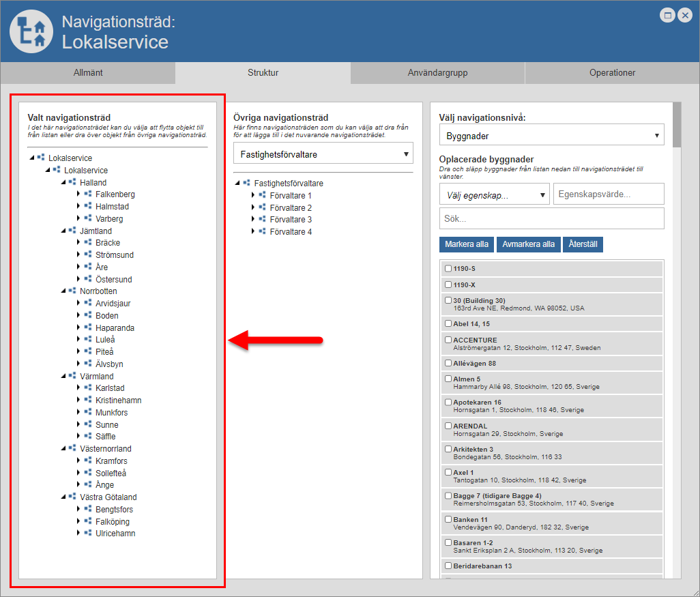Click the node icon next to Förvaltare 2

(x=262, y=207)
